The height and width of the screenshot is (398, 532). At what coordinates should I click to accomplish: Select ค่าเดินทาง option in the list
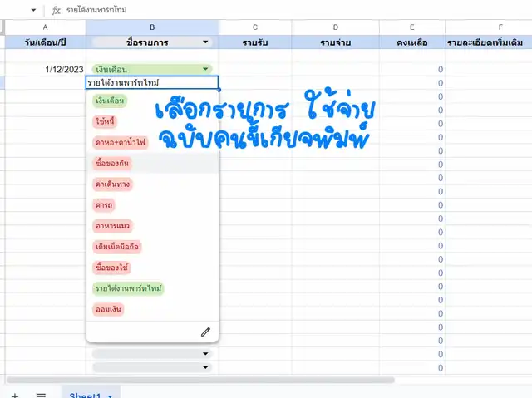click(113, 184)
